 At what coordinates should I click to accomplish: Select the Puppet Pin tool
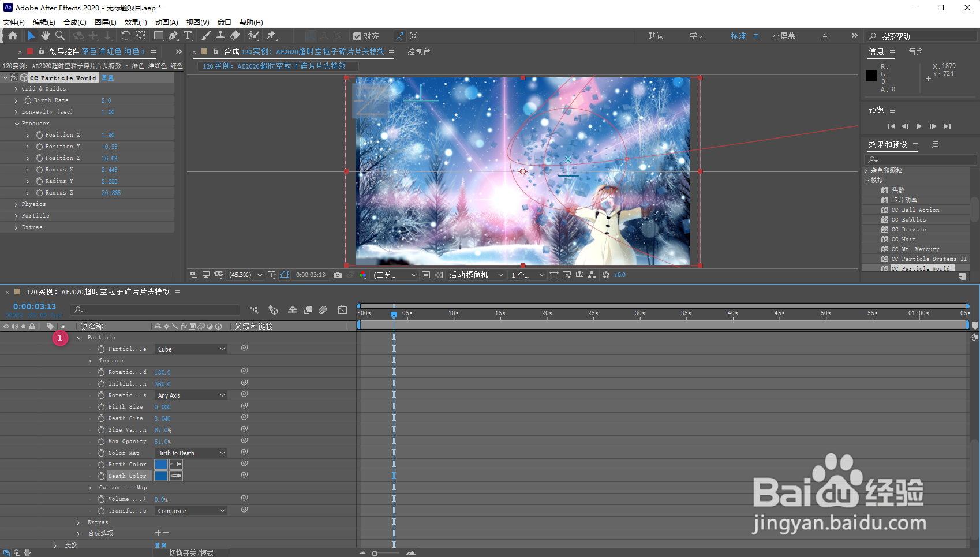click(271, 36)
